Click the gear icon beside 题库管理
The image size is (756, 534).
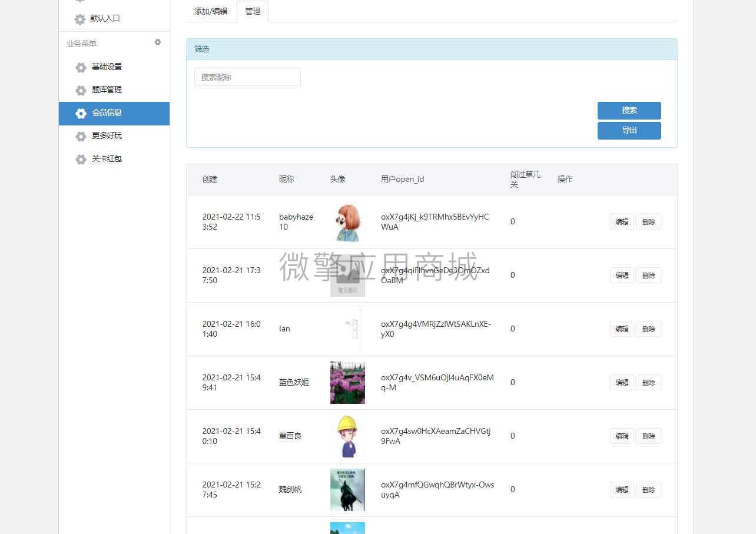[81, 90]
